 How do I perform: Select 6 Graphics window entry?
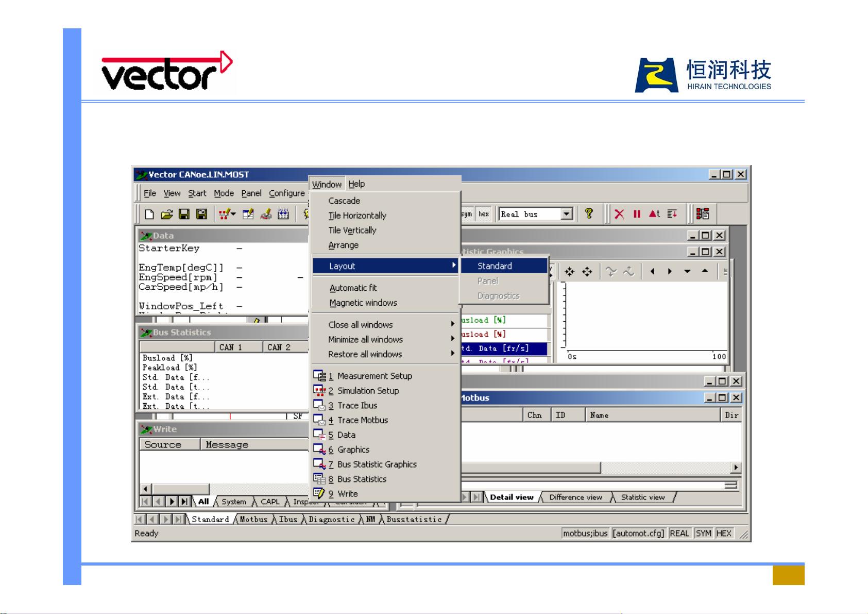pos(385,450)
